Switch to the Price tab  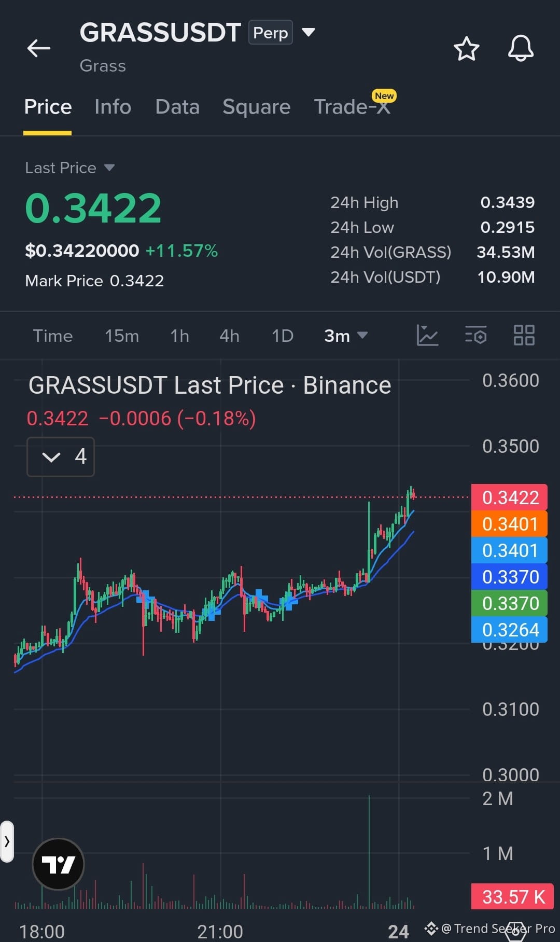point(48,107)
